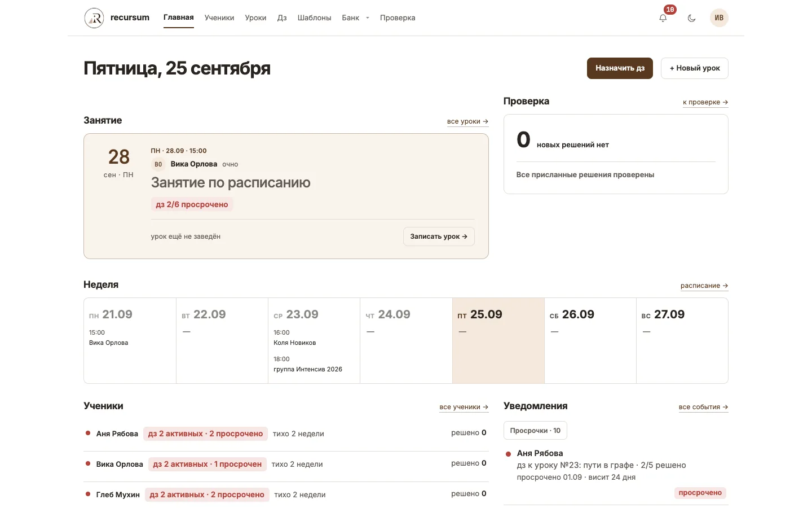Screen dimensions: 812x508
Task: Create a lesson with + Новый урок
Action: pos(695,68)
